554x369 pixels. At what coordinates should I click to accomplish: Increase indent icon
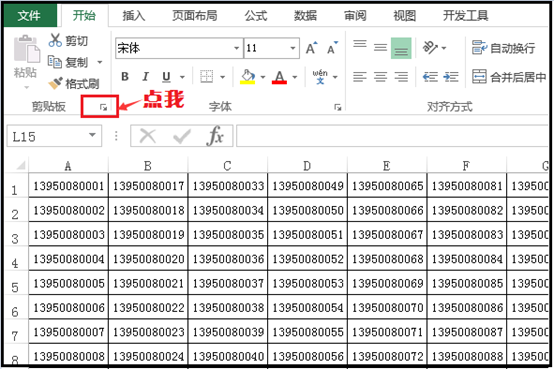pos(451,77)
